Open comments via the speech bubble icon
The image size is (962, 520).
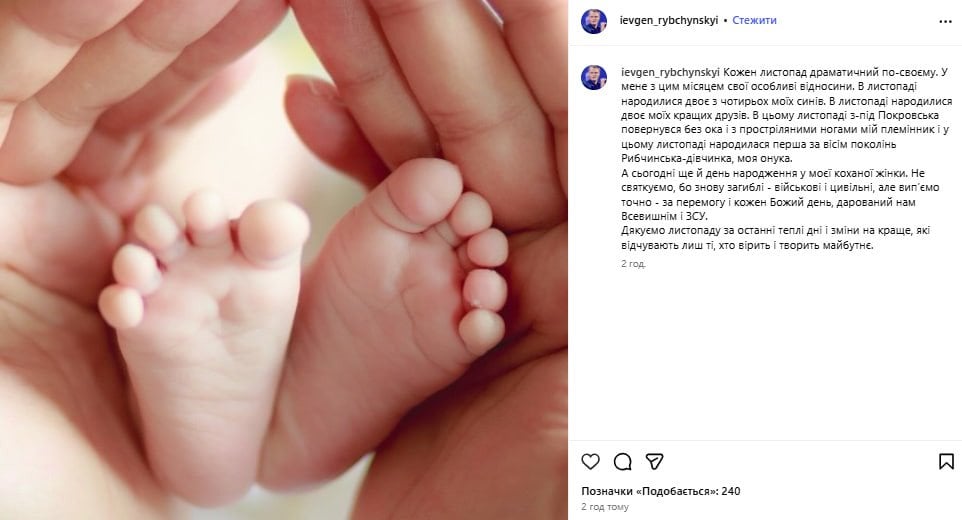[x=622, y=462]
